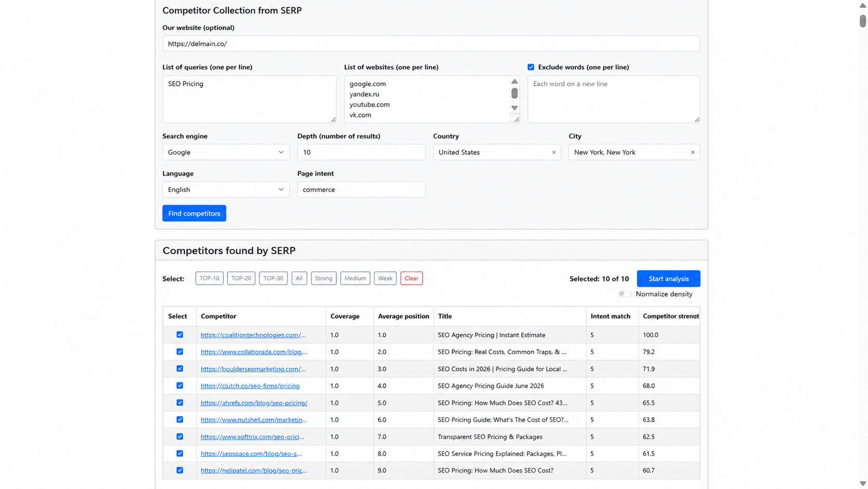868x489 pixels.
Task: Click the websites list scrollbar thumb
Action: [x=514, y=93]
